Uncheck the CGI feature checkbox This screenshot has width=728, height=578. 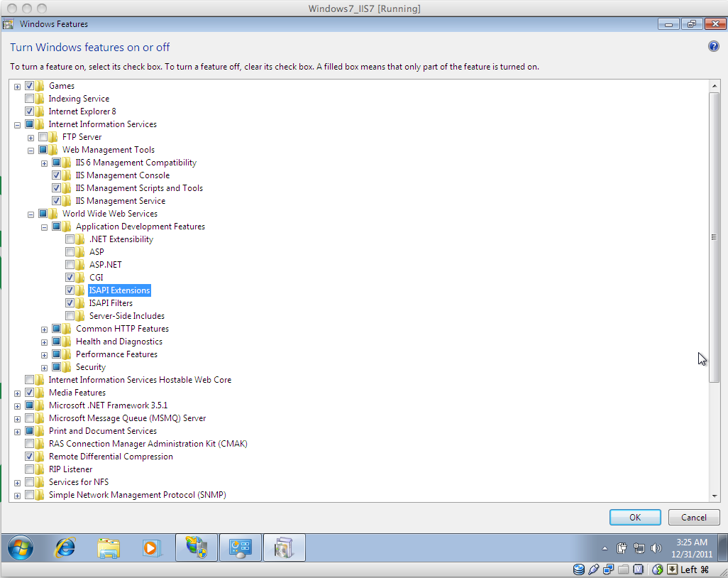tap(70, 277)
